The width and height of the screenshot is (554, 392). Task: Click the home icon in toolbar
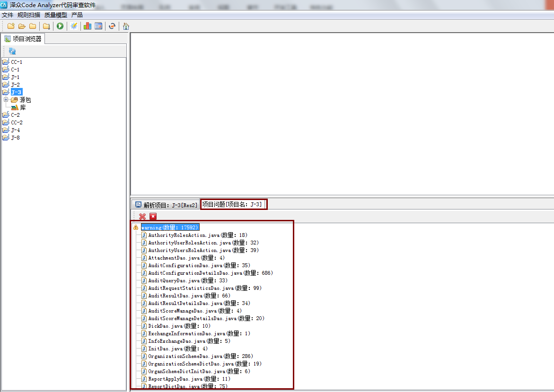coord(126,26)
